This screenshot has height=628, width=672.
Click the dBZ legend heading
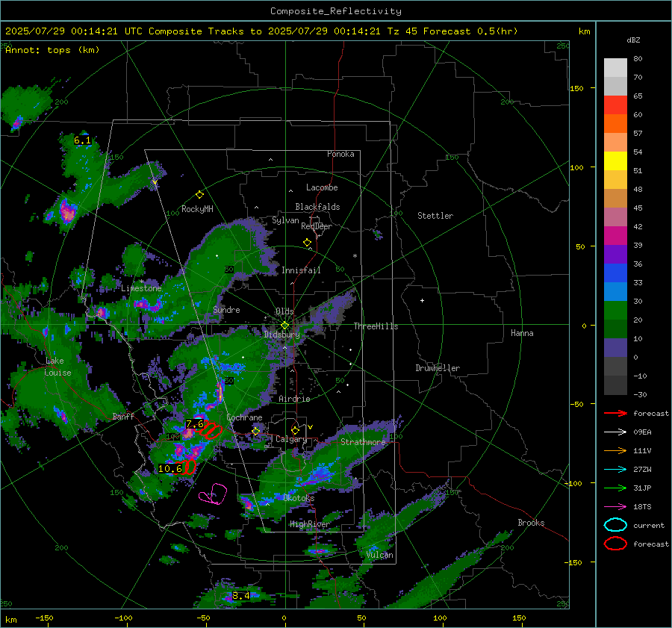click(633, 40)
